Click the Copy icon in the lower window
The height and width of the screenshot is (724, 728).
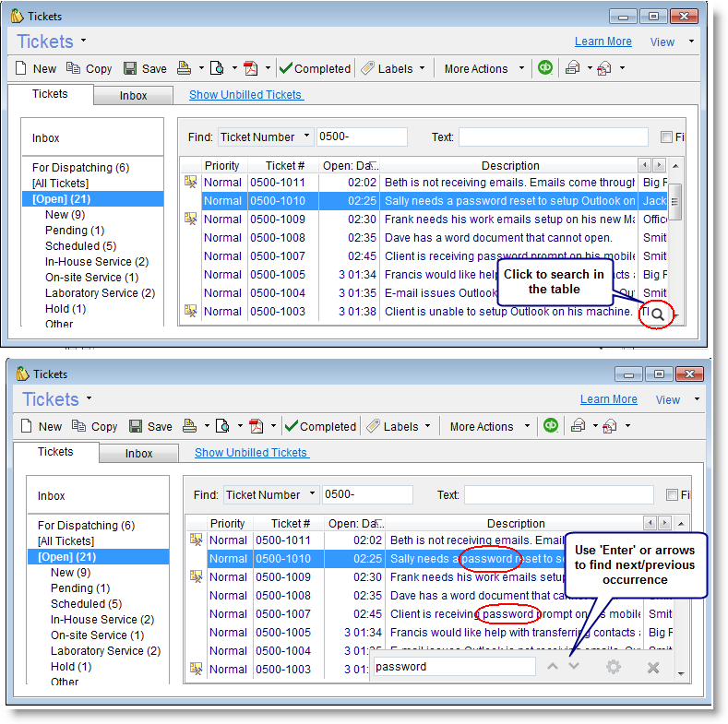click(x=79, y=426)
